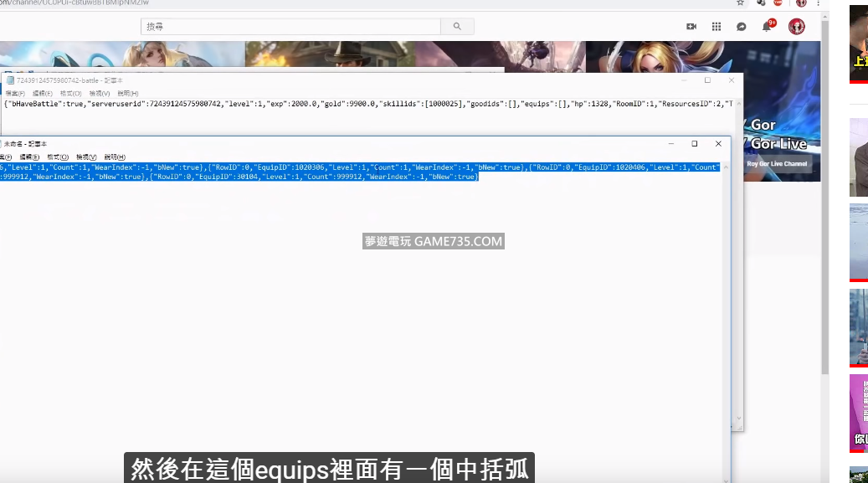Click the YouTube search magnifier button

(x=457, y=26)
